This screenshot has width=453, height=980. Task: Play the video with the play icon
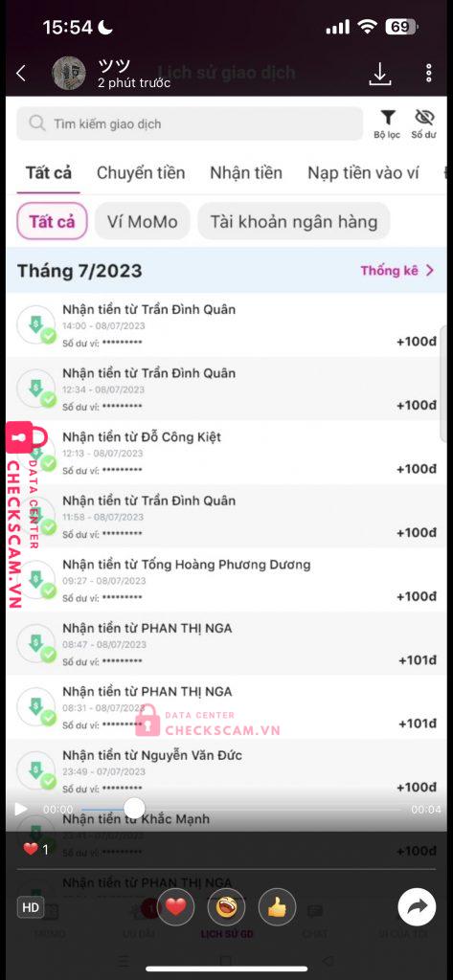coord(21,809)
